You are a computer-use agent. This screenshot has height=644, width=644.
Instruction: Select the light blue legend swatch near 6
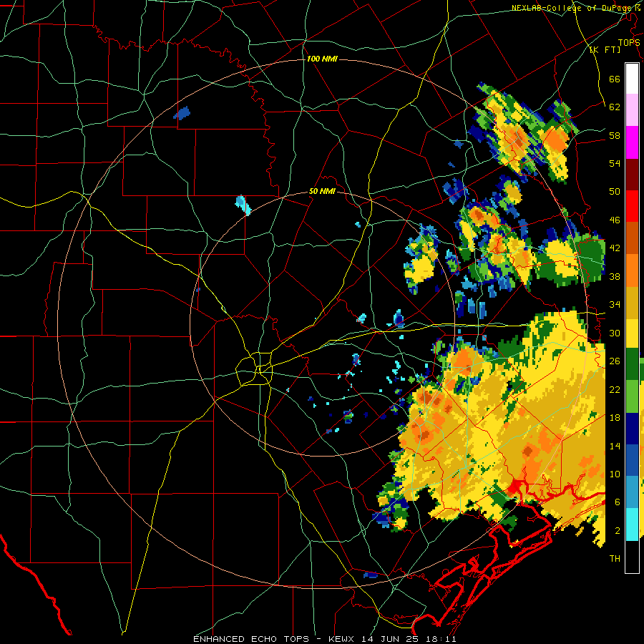[x=632, y=492]
